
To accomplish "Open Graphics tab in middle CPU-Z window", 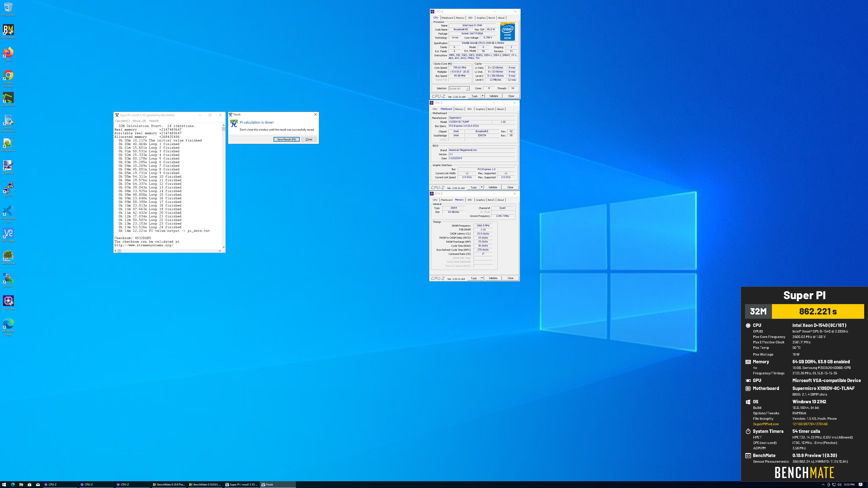I will pyautogui.click(x=480, y=109).
